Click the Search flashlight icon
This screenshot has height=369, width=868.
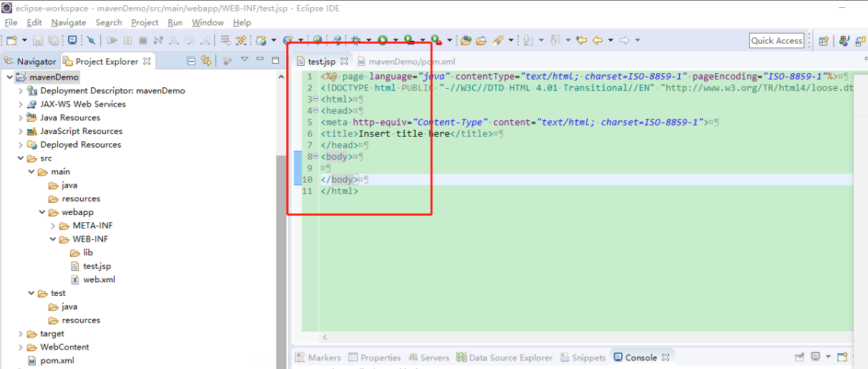[497, 40]
